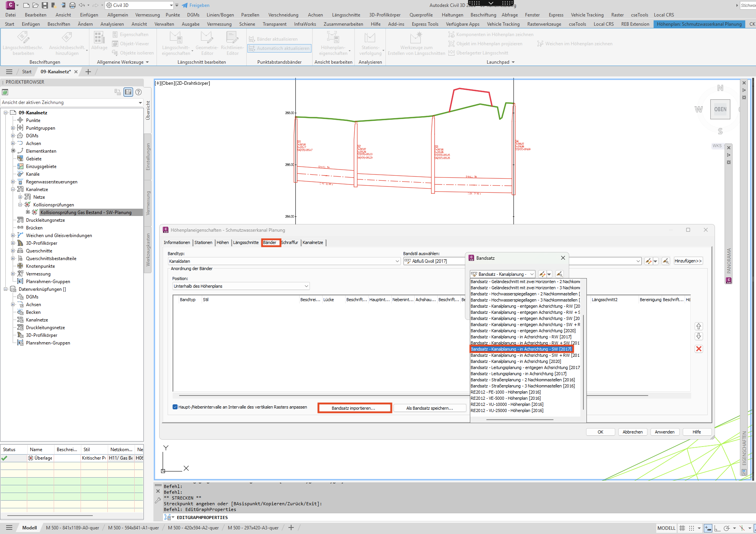Collapse the Kanalnetze tree node
The width and height of the screenshot is (756, 534).
[x=13, y=190]
